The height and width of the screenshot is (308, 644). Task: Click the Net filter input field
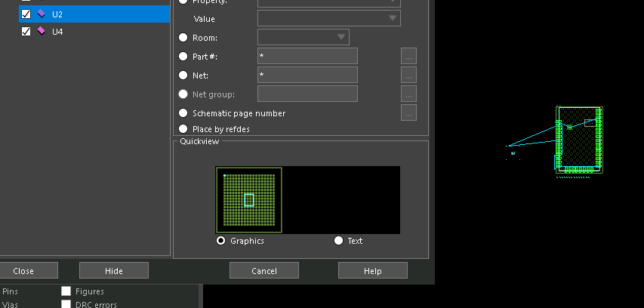[307, 75]
